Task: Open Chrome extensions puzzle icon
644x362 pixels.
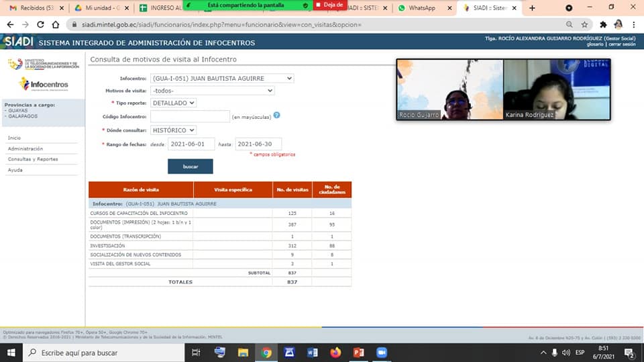Action: 603,24
